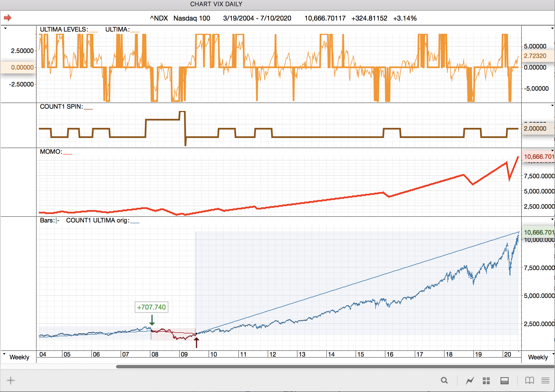The height and width of the screenshot is (392, 555).
Task: Click the ULTIMA LEVELS indicator label
Action: pos(64,30)
